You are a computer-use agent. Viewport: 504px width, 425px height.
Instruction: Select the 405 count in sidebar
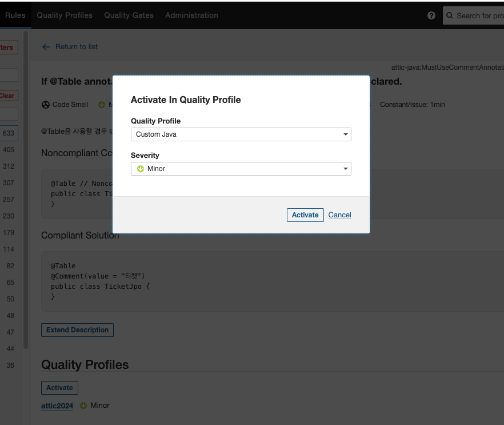[x=9, y=150]
